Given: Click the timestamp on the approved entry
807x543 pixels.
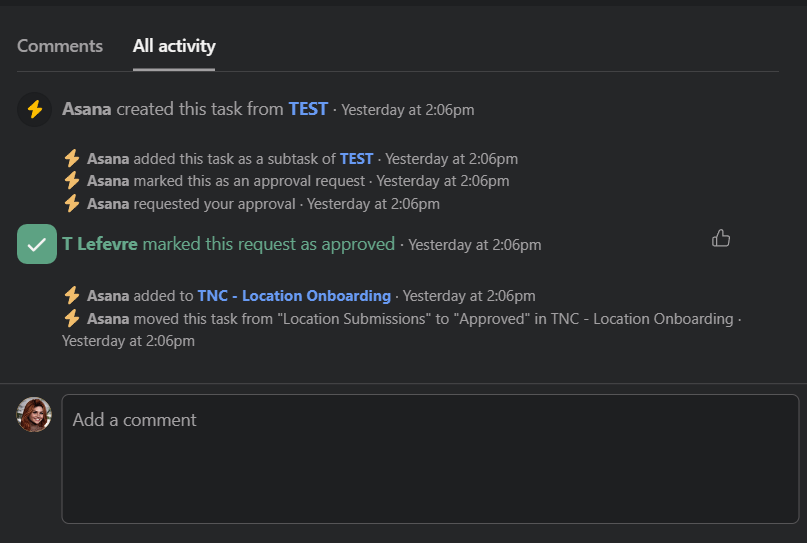Looking at the screenshot, I should click(474, 245).
